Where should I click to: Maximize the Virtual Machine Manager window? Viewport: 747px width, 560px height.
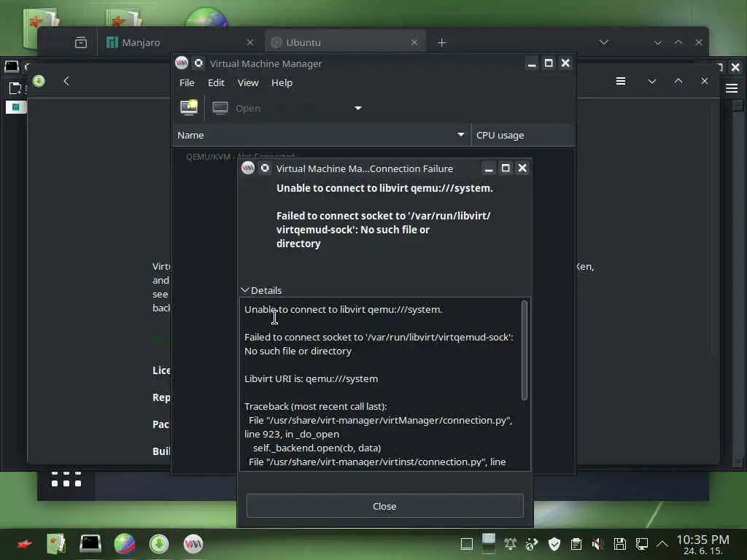click(x=549, y=63)
